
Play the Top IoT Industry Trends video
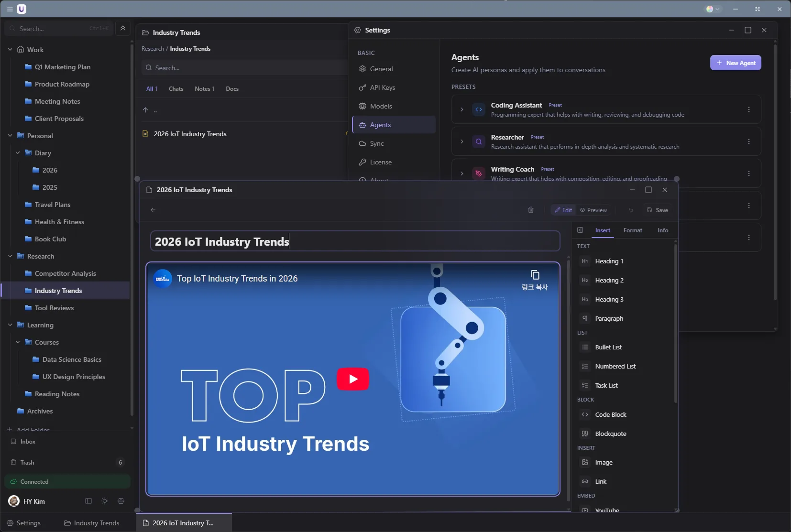click(x=353, y=379)
